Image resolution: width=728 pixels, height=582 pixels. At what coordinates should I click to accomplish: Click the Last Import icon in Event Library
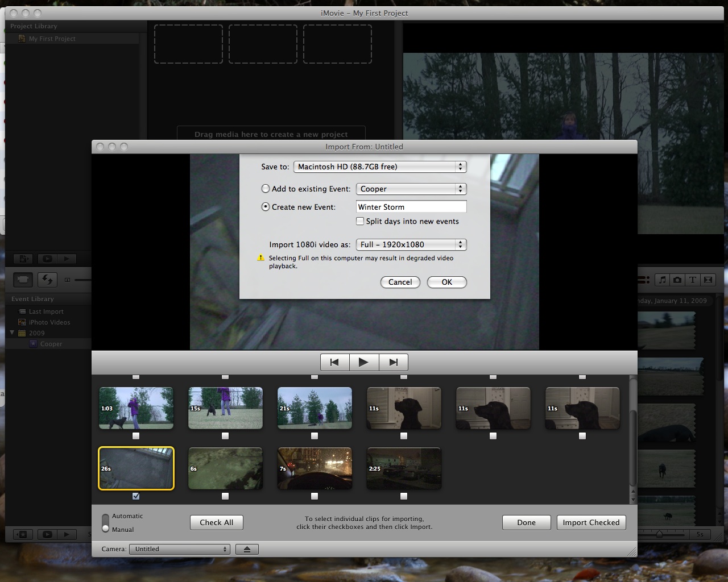tap(22, 311)
